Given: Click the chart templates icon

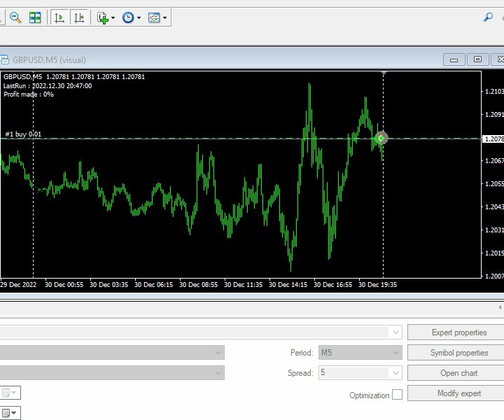Looking at the screenshot, I should (x=154, y=17).
